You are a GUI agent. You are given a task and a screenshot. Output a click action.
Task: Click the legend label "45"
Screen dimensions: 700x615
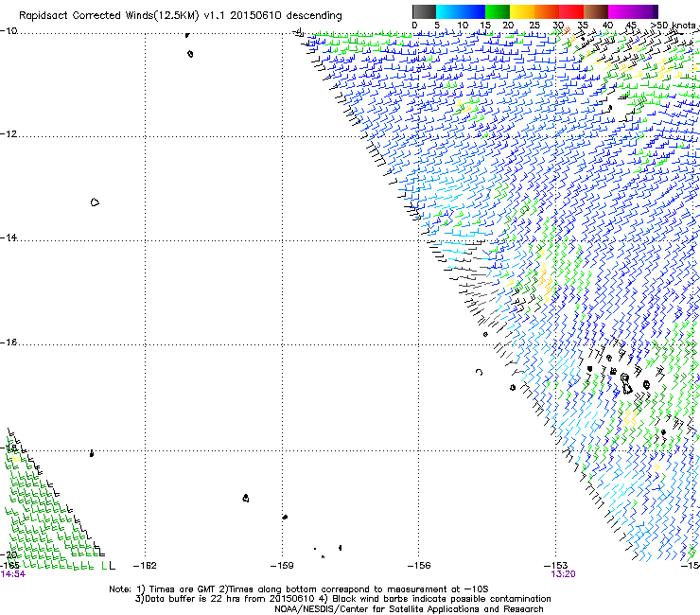(x=631, y=26)
